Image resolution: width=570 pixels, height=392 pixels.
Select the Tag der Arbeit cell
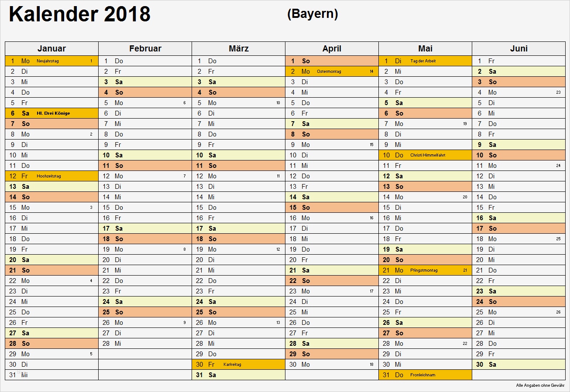423,61
